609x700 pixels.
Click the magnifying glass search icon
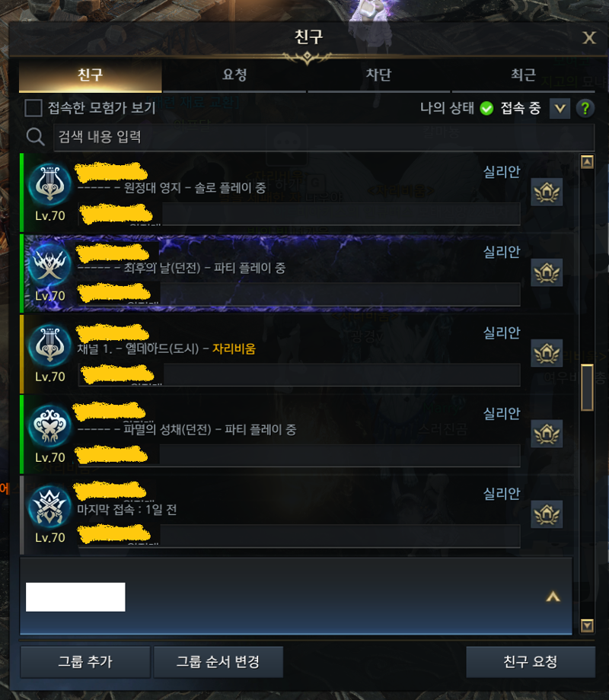35,137
